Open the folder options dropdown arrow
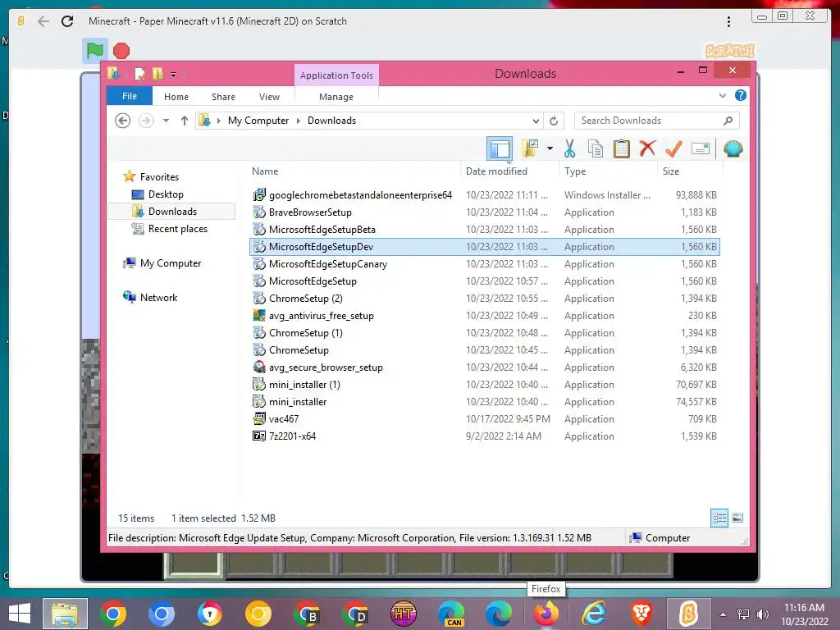This screenshot has height=630, width=840. (550, 148)
